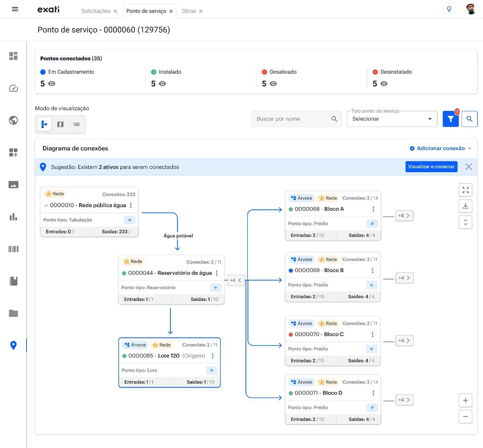Enter fullscreen diagram view
Image resolution: width=483 pixels, height=448 pixels.
coord(465,190)
